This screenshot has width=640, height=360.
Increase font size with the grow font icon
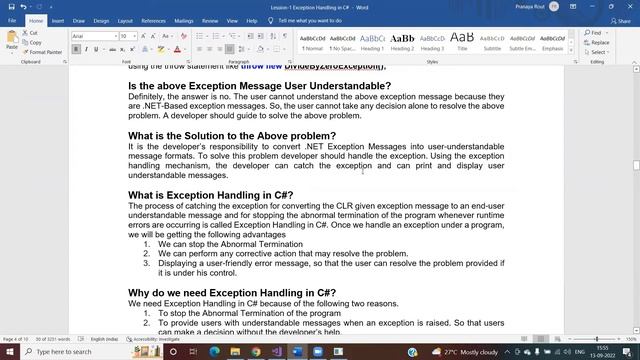click(x=143, y=36)
